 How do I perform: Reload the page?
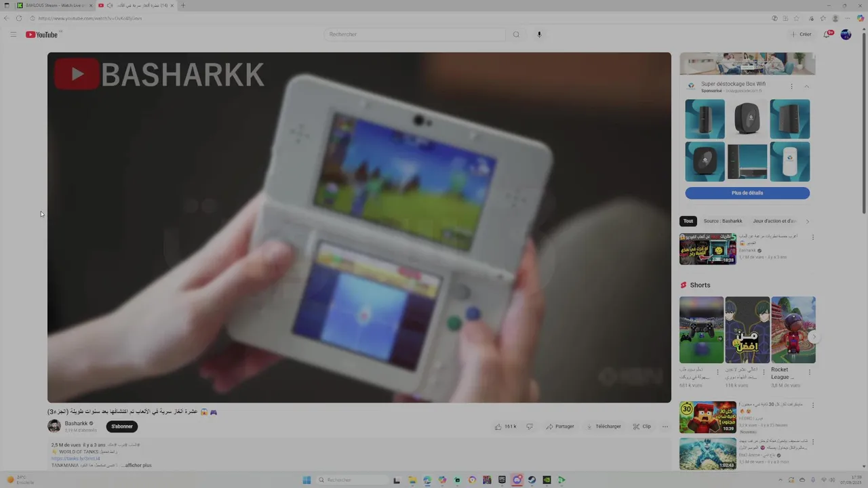click(18, 18)
